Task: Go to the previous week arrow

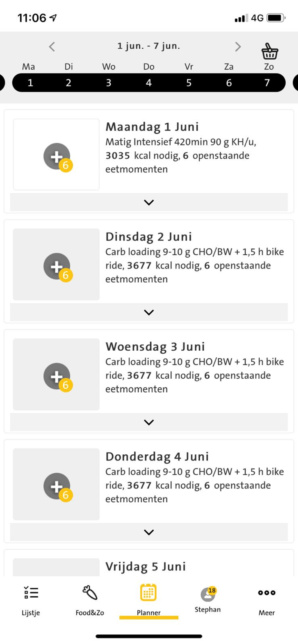Action: tap(52, 47)
